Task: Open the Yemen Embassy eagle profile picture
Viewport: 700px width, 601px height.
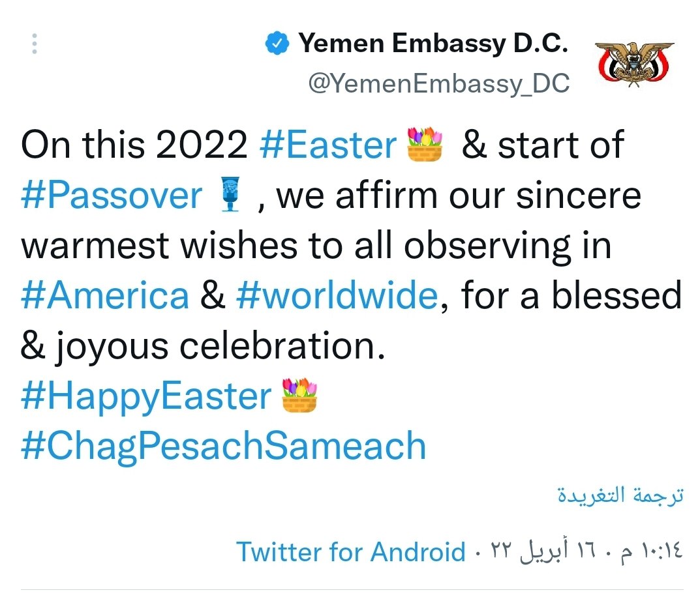Action: (634, 63)
